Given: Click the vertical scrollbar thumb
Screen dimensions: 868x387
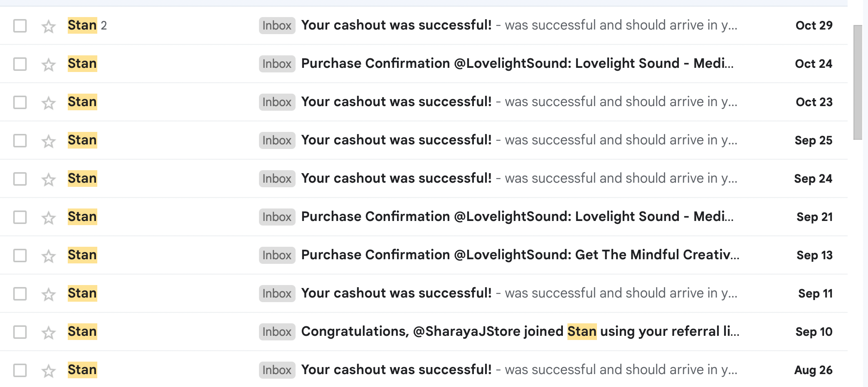Looking at the screenshot, I should (857, 82).
